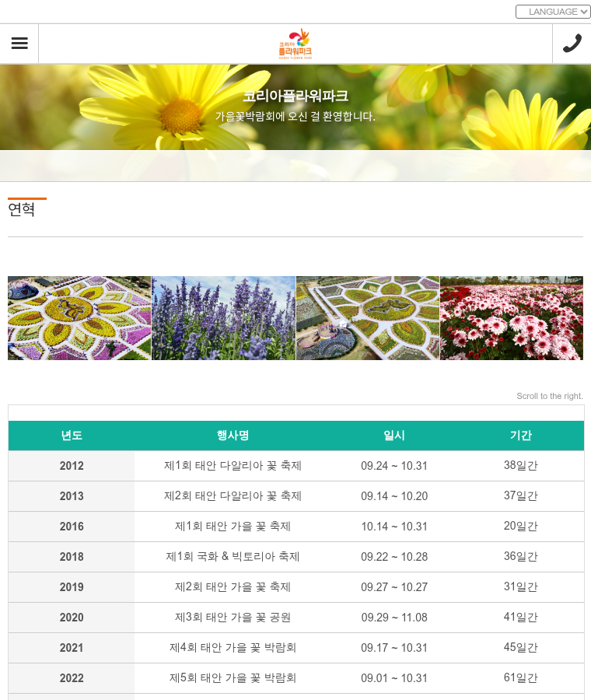591x700 pixels.
Task: Click the 가을꽃박람회 welcome banner subtitle
Action: [295, 117]
